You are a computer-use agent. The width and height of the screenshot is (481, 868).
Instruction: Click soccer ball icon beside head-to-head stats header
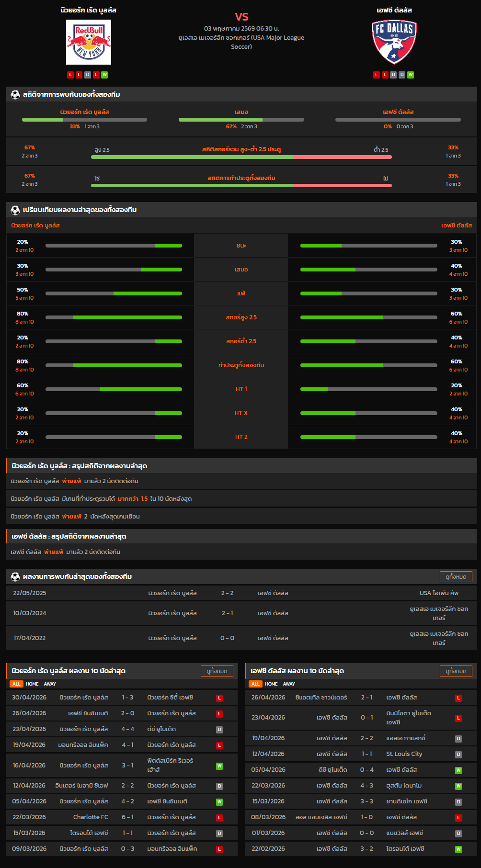15,94
